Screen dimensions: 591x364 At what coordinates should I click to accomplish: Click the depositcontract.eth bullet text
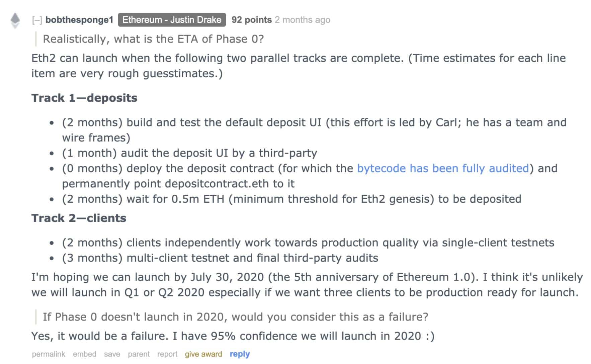pyautogui.click(x=310, y=176)
